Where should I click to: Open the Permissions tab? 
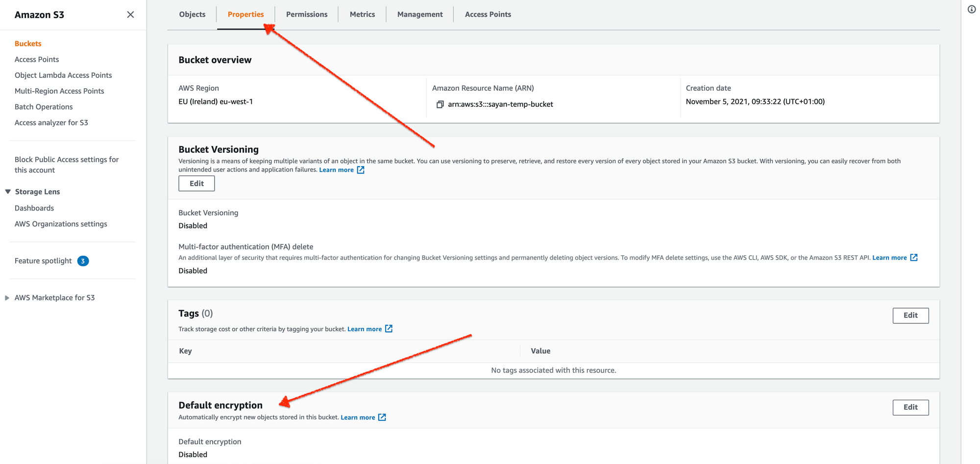pos(306,14)
